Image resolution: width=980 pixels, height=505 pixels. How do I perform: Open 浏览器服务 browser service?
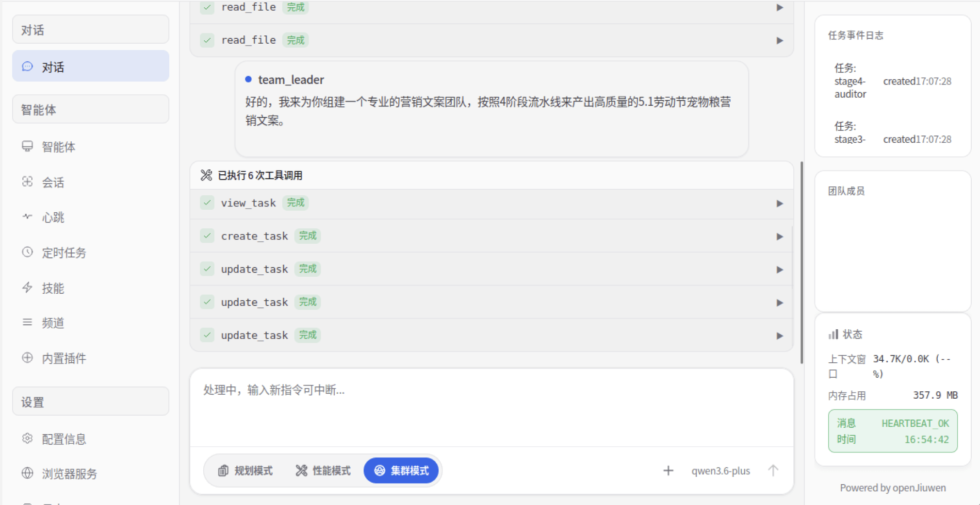tap(91, 473)
